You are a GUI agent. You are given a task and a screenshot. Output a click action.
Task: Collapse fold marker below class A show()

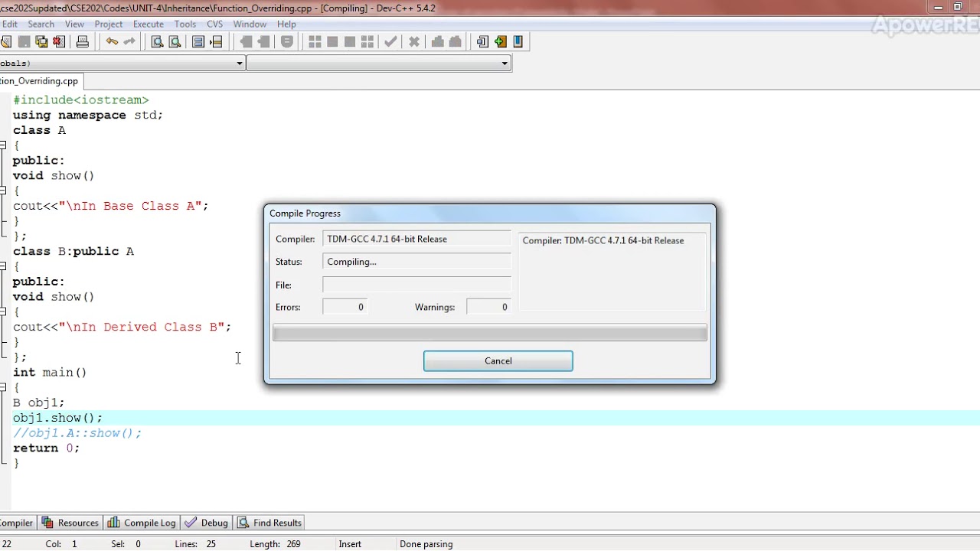(x=4, y=191)
